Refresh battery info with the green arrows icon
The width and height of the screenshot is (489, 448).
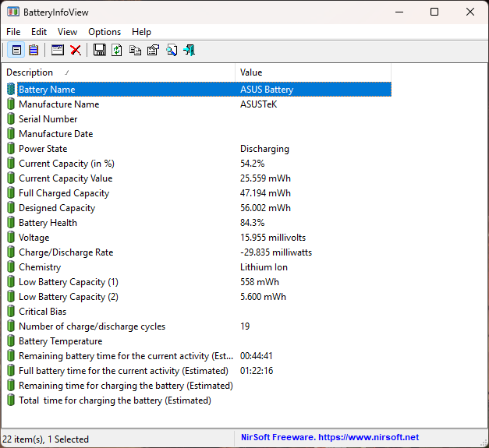[x=117, y=50]
